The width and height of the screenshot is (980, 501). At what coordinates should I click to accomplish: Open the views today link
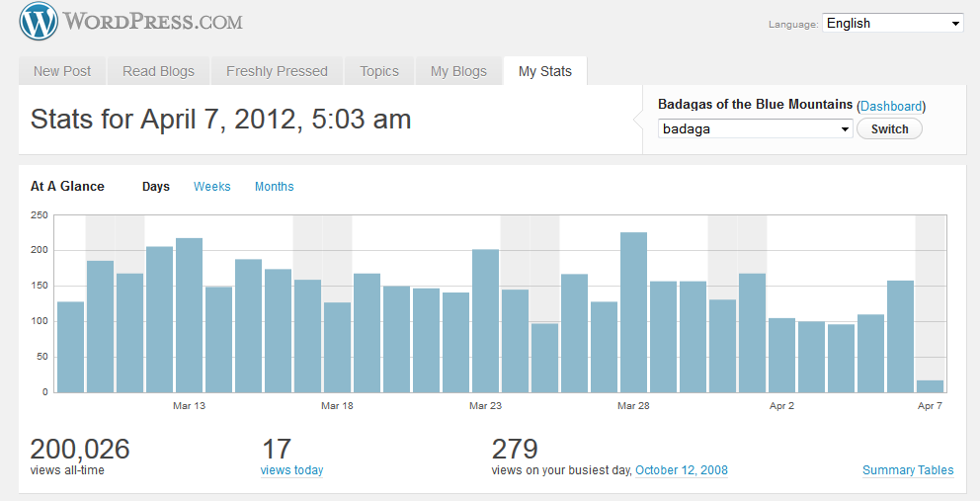click(291, 470)
